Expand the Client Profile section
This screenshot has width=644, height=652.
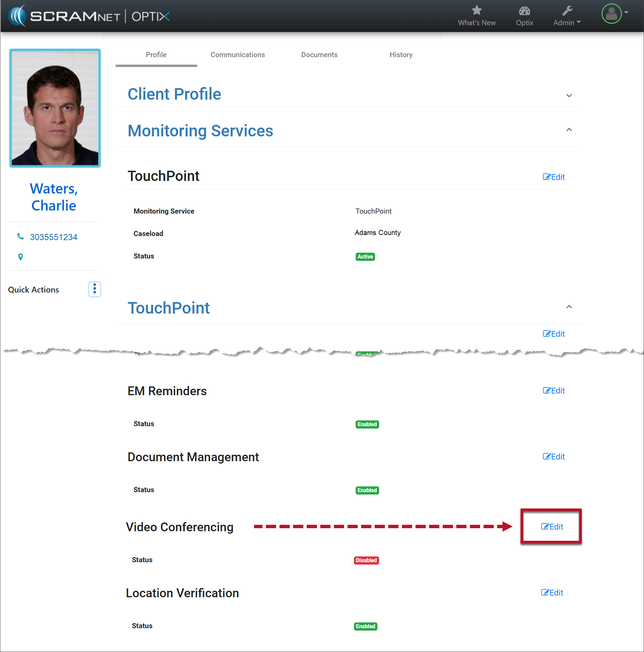(569, 96)
